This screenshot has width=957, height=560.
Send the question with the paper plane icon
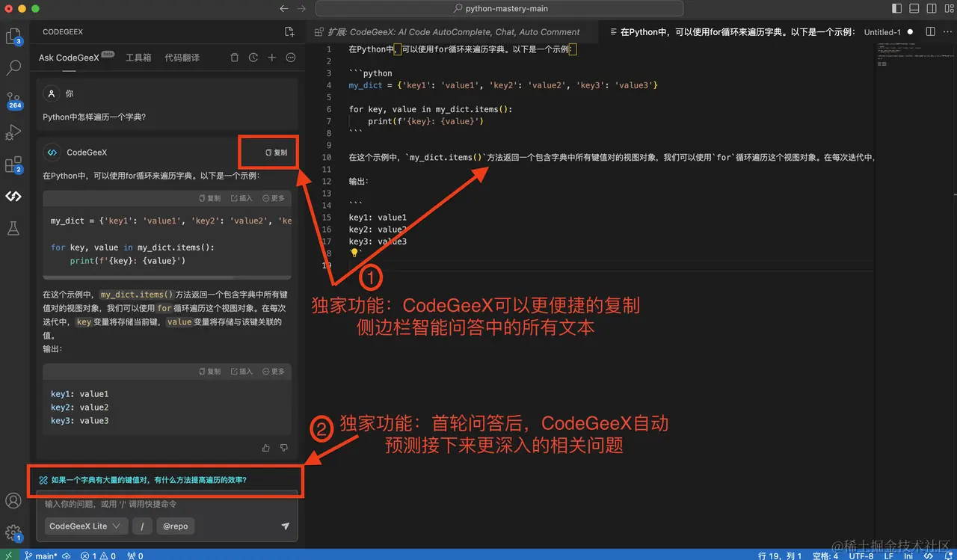tap(285, 526)
